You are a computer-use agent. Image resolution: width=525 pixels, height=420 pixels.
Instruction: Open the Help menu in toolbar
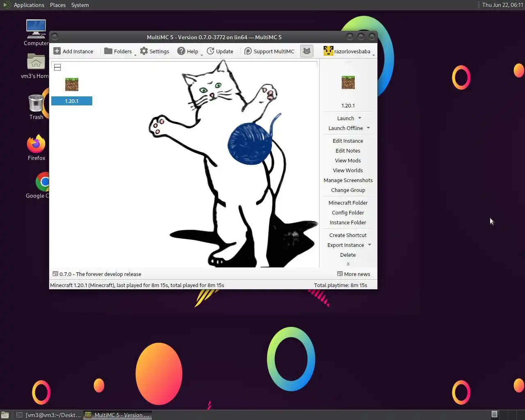pos(188,51)
